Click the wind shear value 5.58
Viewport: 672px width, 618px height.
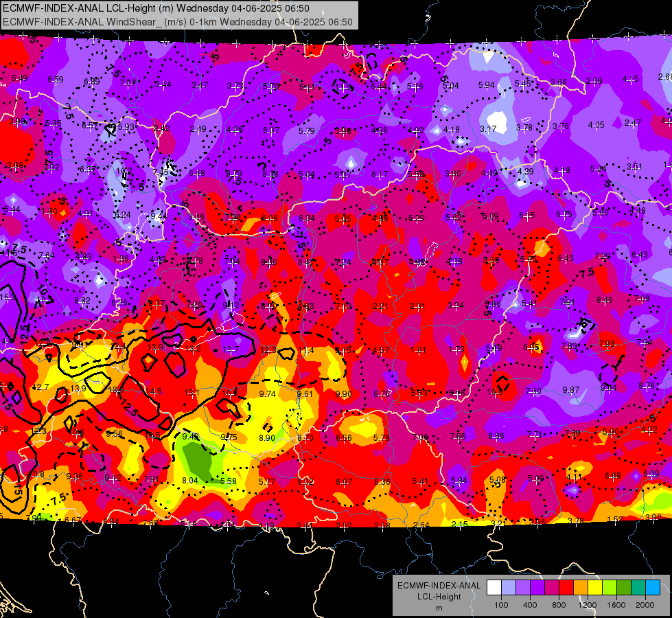(229, 481)
